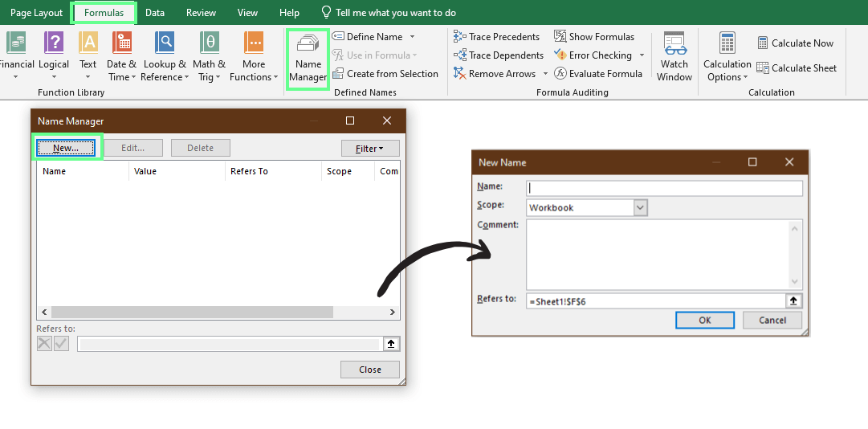
Task: Open Calculation Options dropdown
Action: click(727, 56)
